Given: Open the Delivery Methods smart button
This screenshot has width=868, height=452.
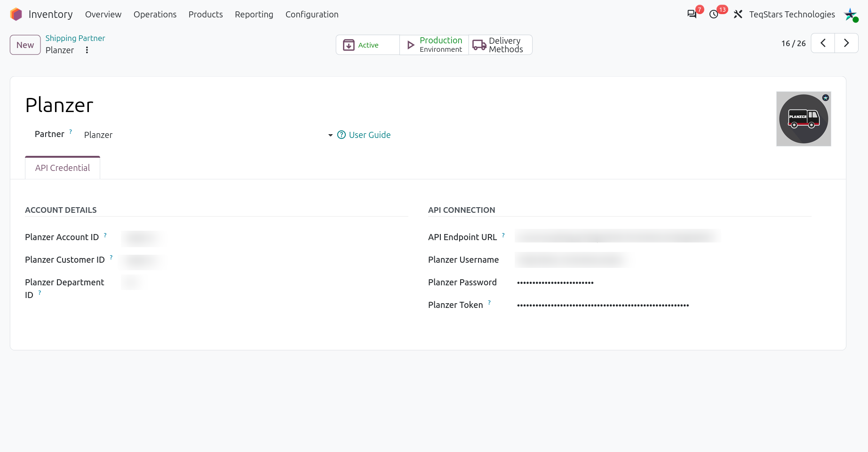Looking at the screenshot, I should click(501, 45).
